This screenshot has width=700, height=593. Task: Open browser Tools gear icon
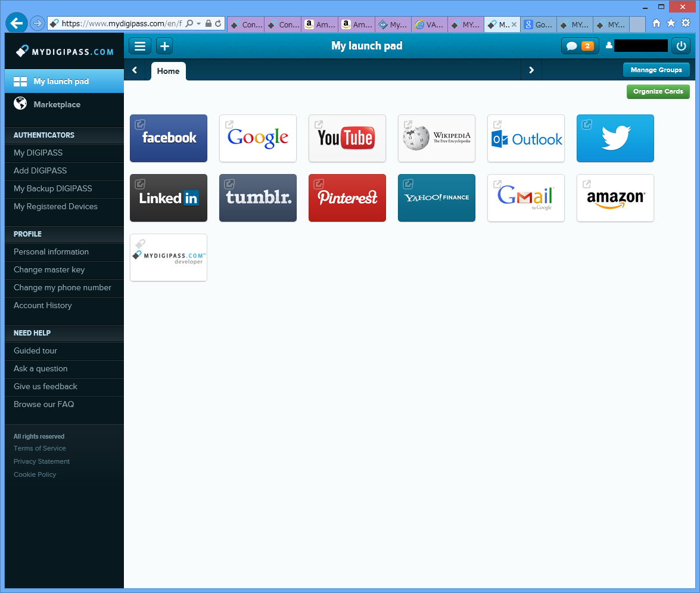click(x=686, y=23)
